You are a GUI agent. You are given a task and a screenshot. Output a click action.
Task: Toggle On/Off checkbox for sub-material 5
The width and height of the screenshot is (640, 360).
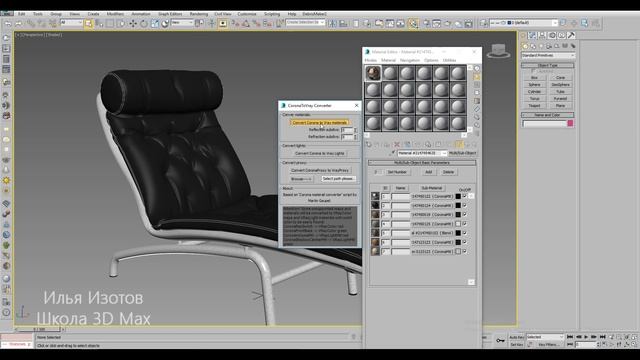click(464, 233)
